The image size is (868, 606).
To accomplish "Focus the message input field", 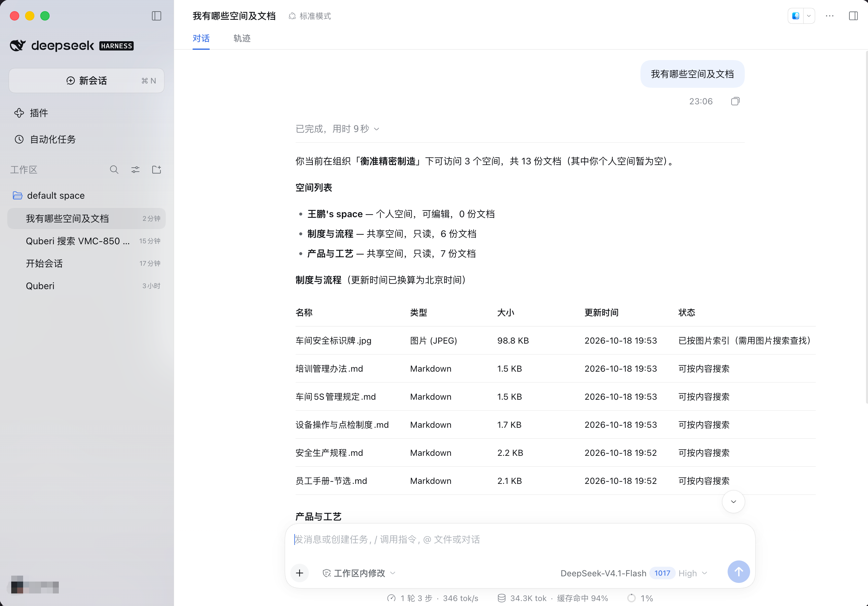I will click(520, 540).
